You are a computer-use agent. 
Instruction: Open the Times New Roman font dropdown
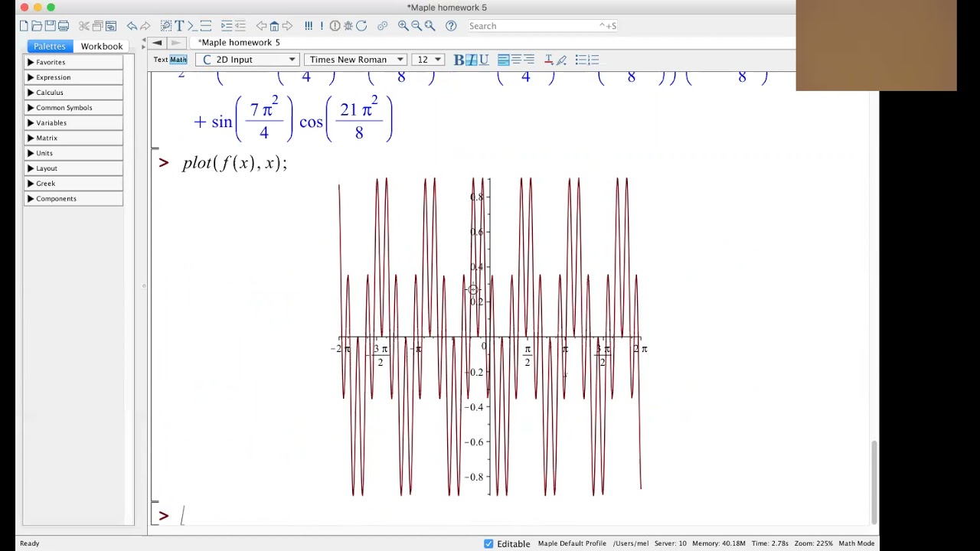click(355, 60)
